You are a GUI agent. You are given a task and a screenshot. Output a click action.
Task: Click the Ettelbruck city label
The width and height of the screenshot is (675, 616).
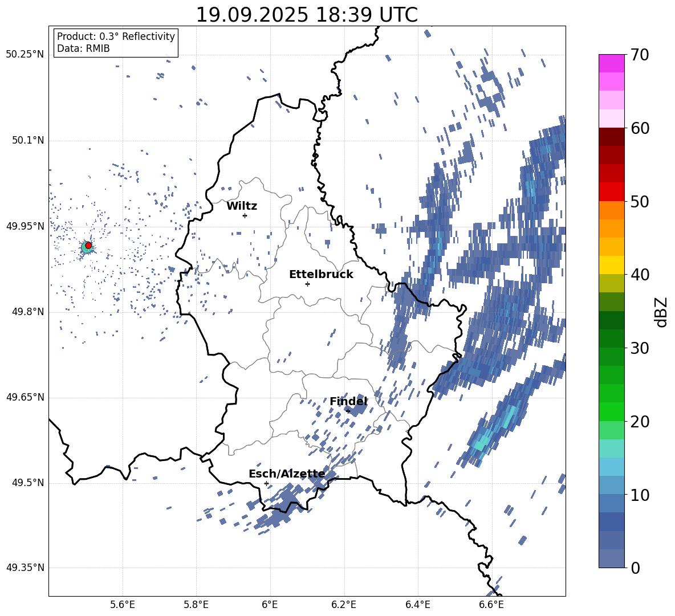(x=321, y=275)
